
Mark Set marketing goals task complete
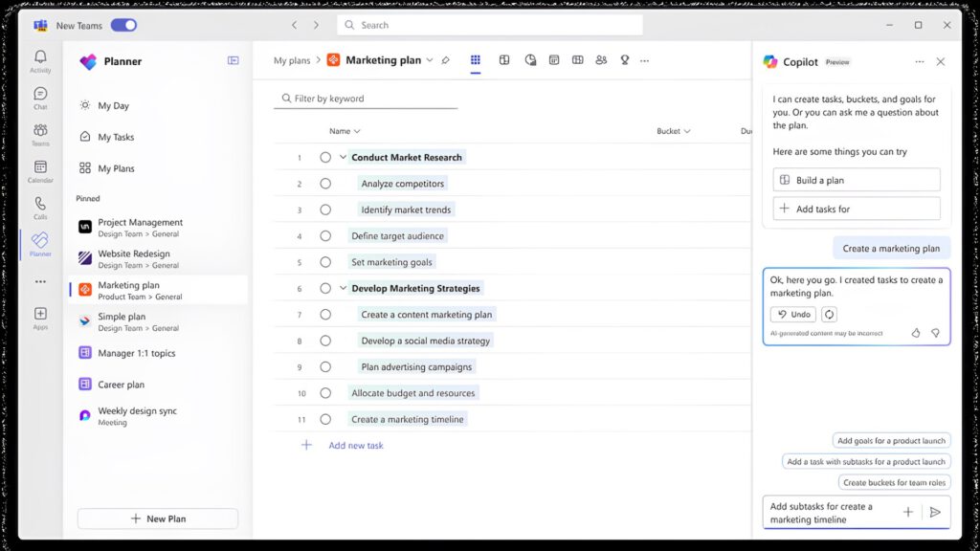[325, 262]
